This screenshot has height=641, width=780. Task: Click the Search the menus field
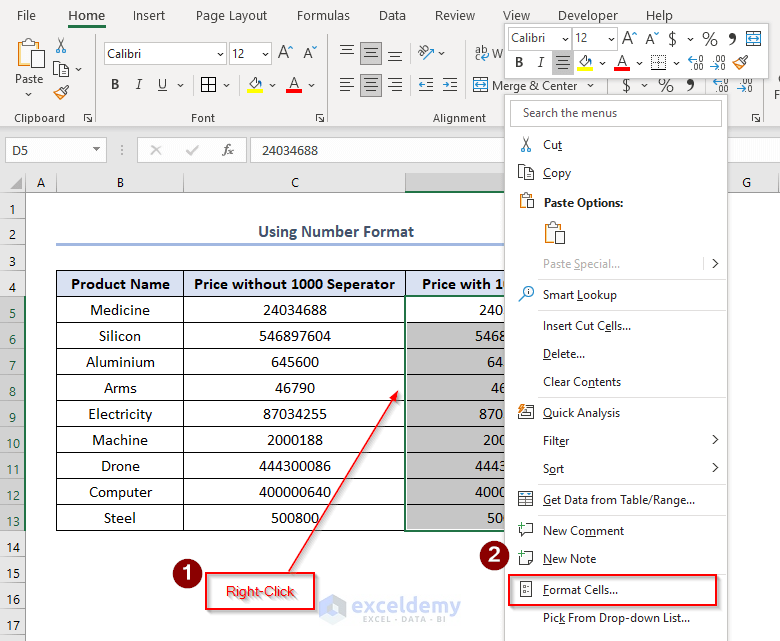click(615, 113)
